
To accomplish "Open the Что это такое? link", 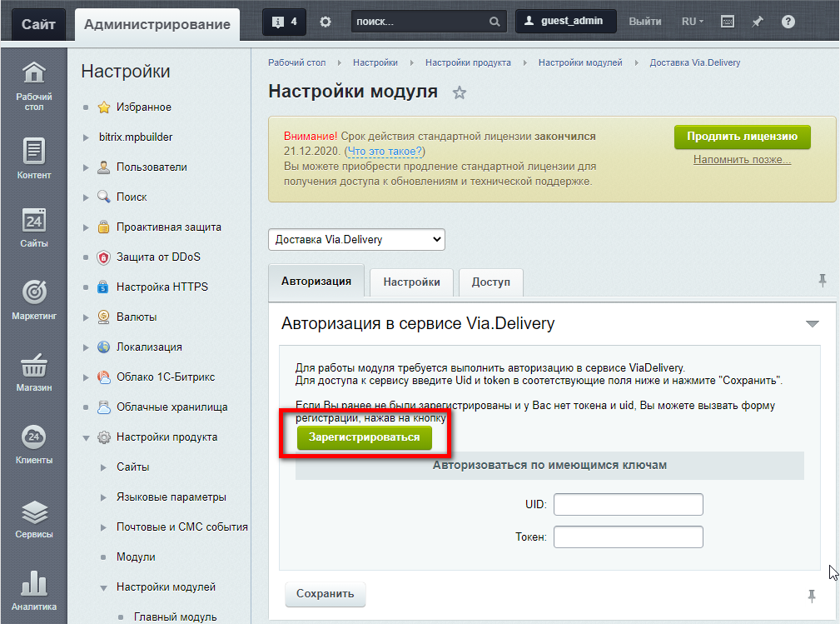I will (385, 151).
